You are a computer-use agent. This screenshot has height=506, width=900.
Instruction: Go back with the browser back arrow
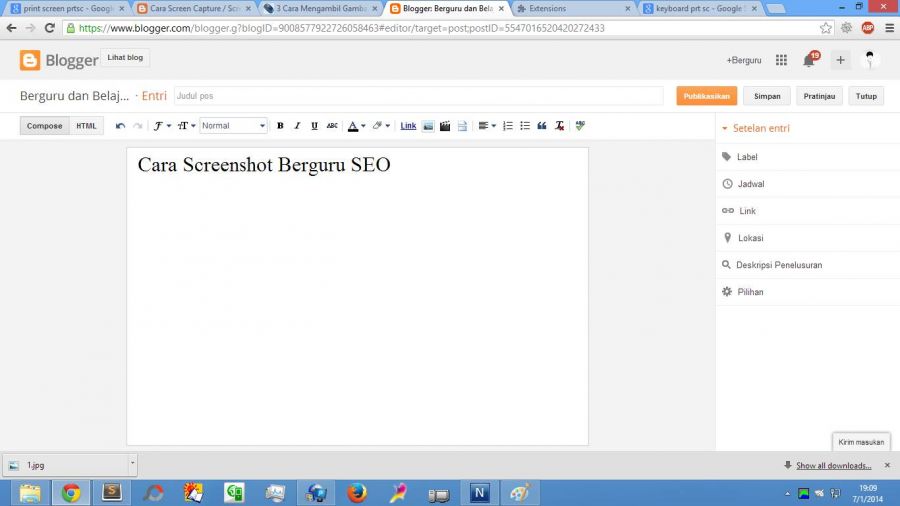tap(11, 28)
